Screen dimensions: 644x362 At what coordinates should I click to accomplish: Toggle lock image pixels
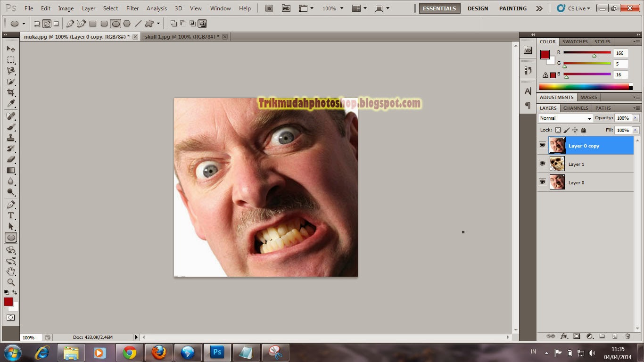click(567, 130)
